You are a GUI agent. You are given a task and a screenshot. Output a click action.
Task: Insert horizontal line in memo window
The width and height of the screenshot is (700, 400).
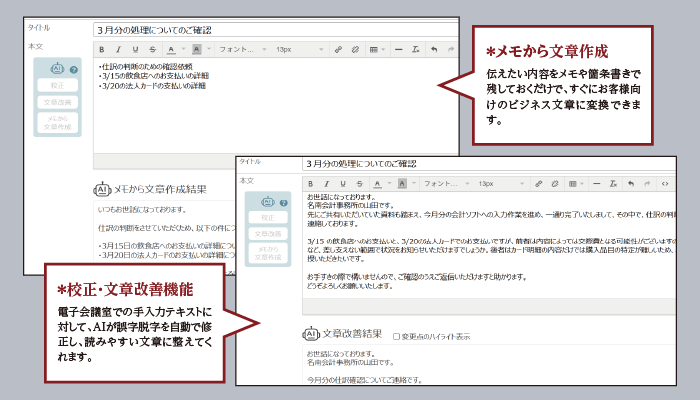pos(399,50)
